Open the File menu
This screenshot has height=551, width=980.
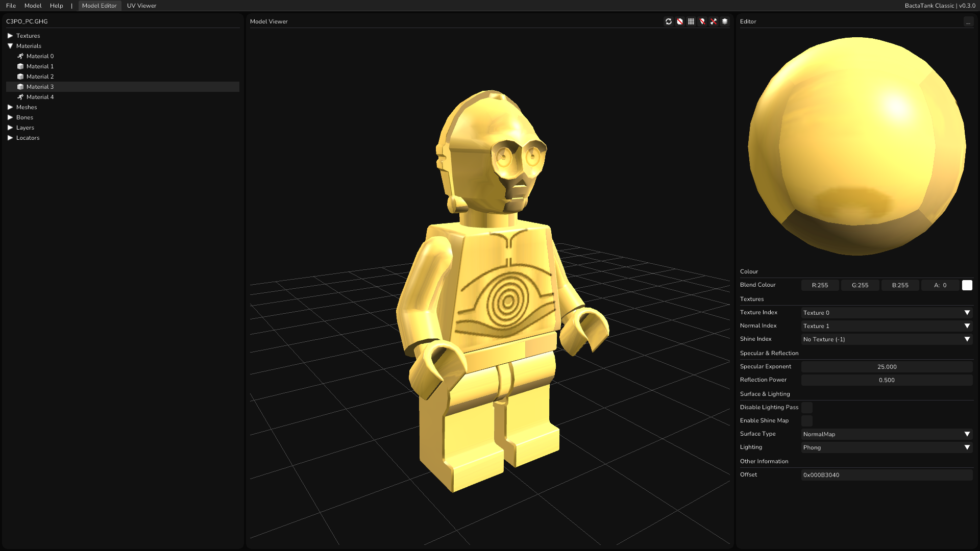point(11,6)
